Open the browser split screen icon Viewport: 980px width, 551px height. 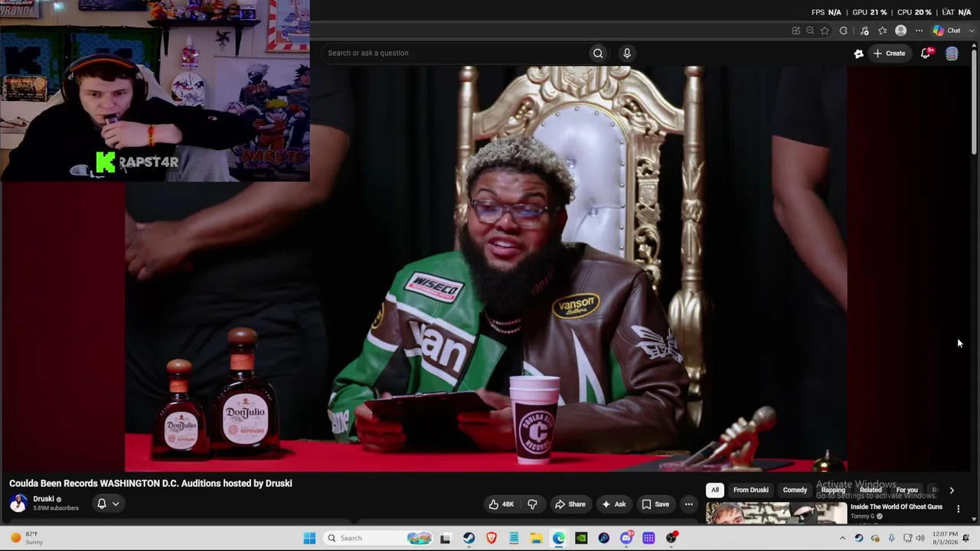click(796, 31)
